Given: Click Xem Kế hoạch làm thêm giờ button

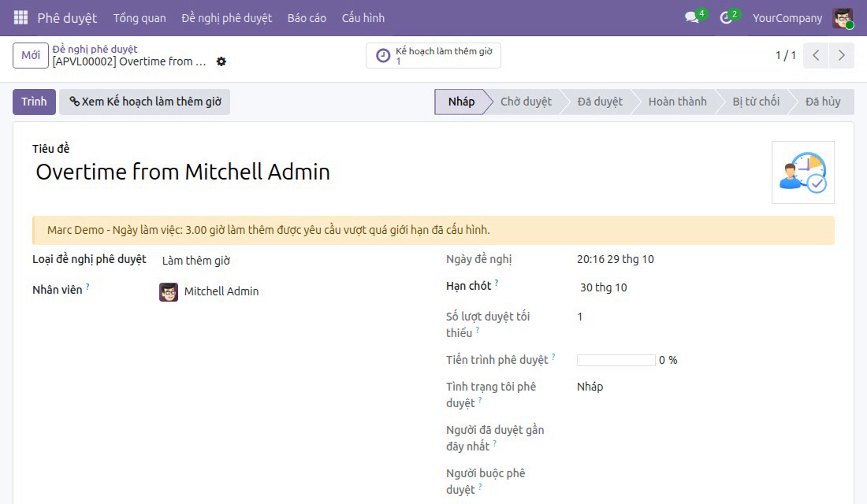Looking at the screenshot, I should click(x=145, y=102).
